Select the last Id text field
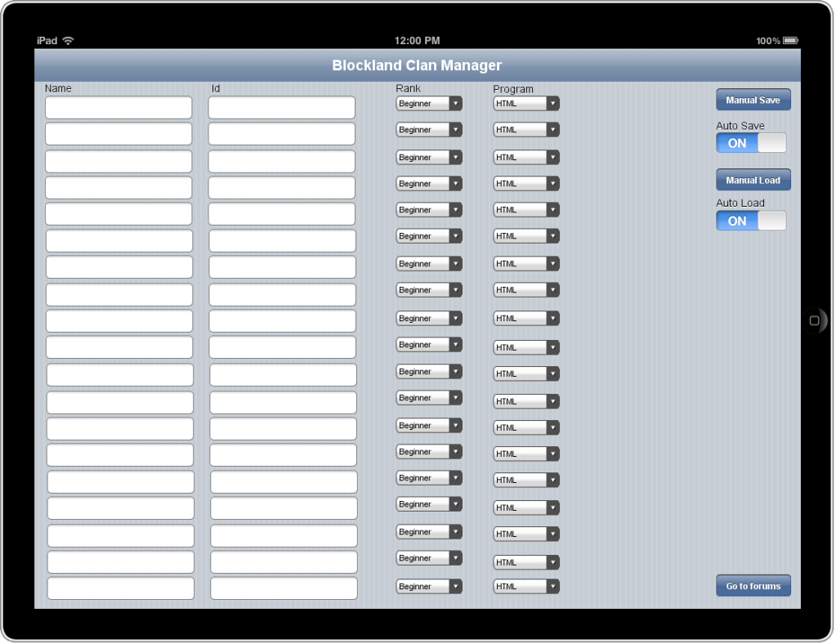Viewport: 836px width, 644px height. pyautogui.click(x=284, y=588)
